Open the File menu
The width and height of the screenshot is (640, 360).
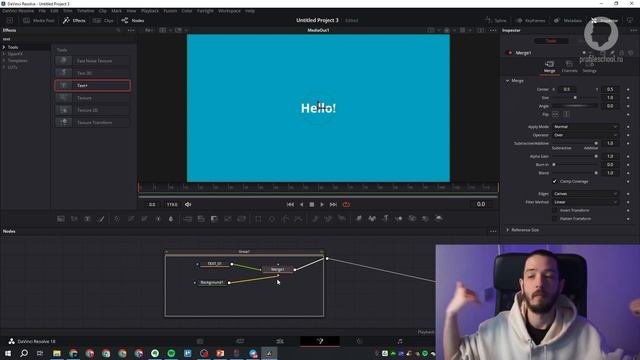(42, 11)
